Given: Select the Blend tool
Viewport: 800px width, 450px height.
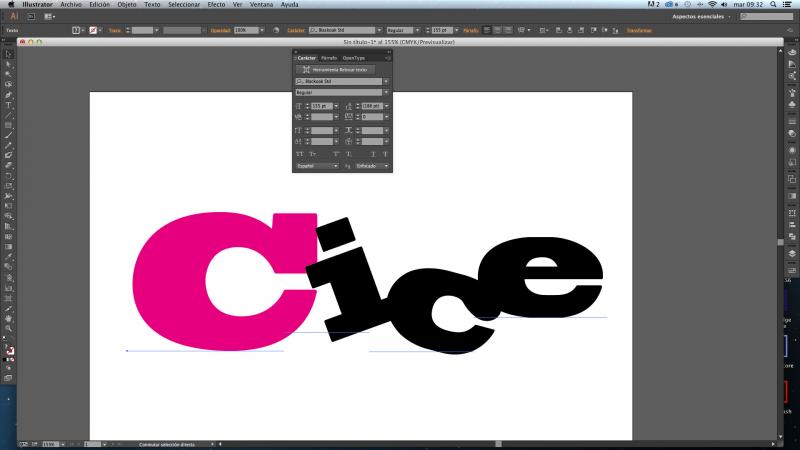Looking at the screenshot, I should 9,267.
